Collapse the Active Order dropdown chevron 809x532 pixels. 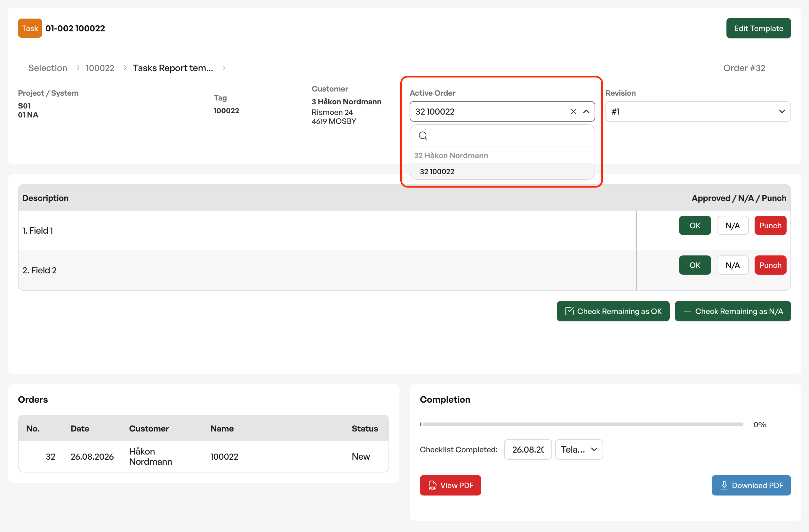tap(586, 111)
